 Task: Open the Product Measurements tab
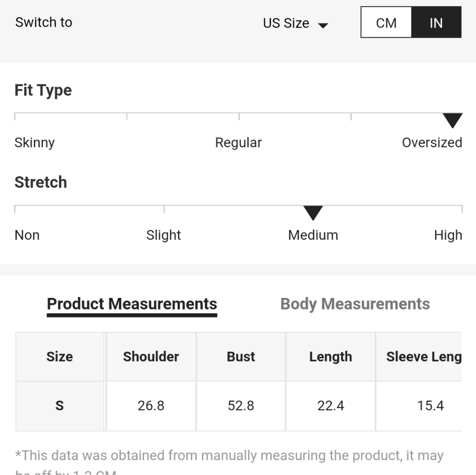click(132, 304)
